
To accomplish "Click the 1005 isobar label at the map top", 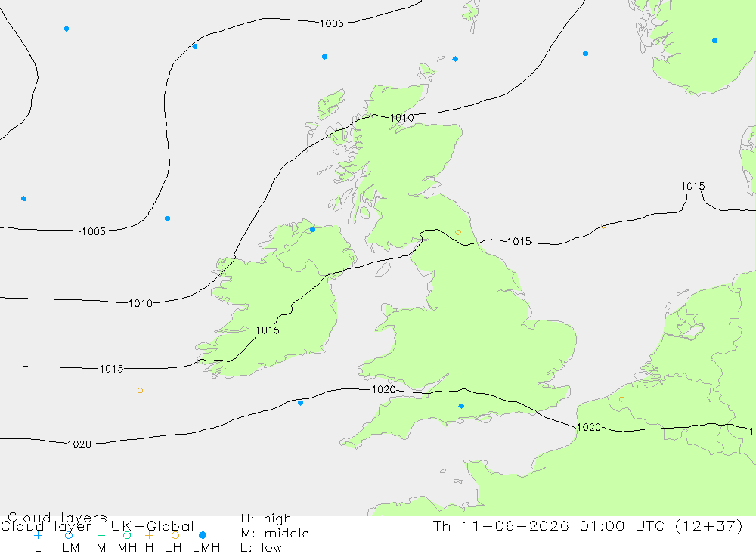I will tap(332, 23).
